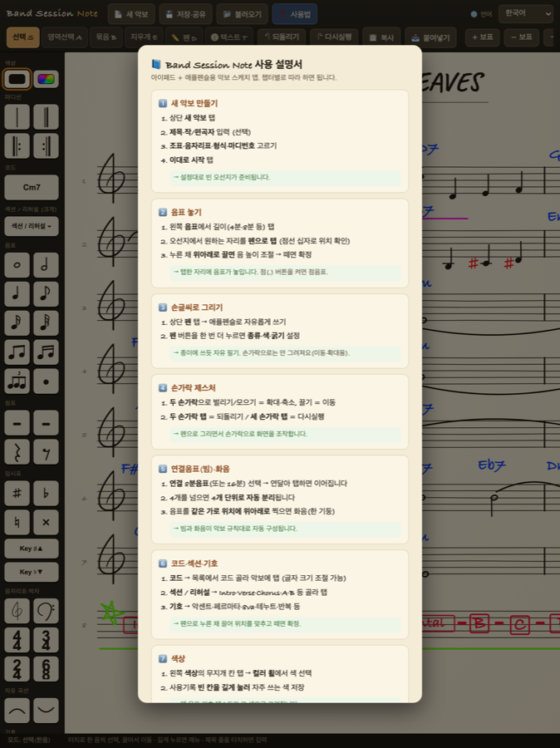Select the whole note
The width and height of the screenshot is (560, 748).
coord(17,265)
